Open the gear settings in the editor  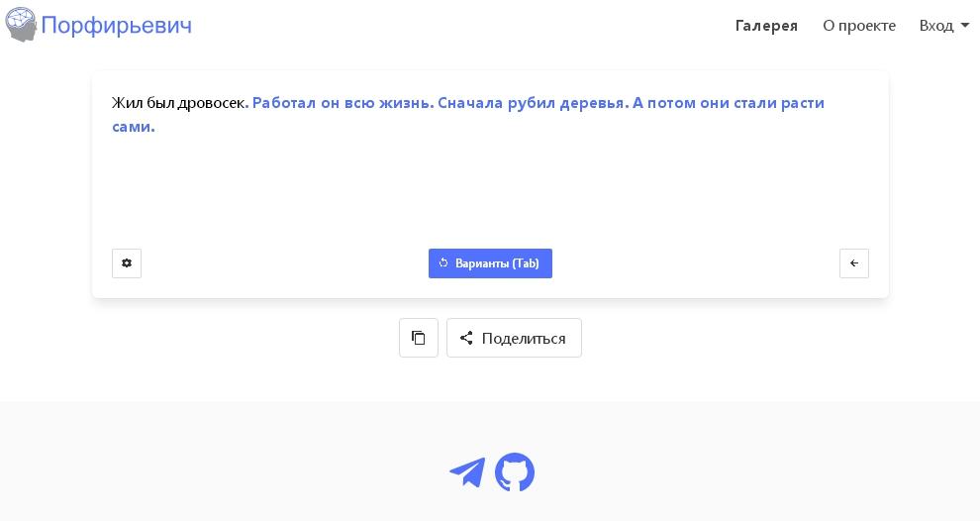[x=127, y=263]
